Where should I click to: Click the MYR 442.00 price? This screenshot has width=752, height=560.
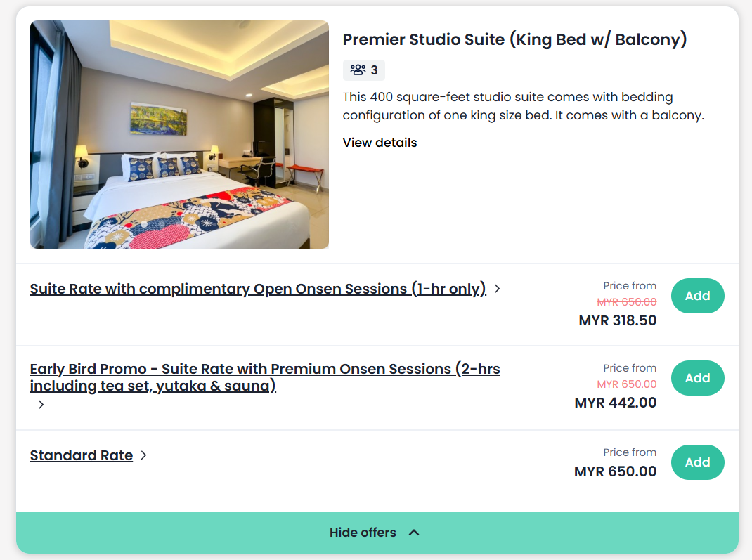pyautogui.click(x=616, y=403)
